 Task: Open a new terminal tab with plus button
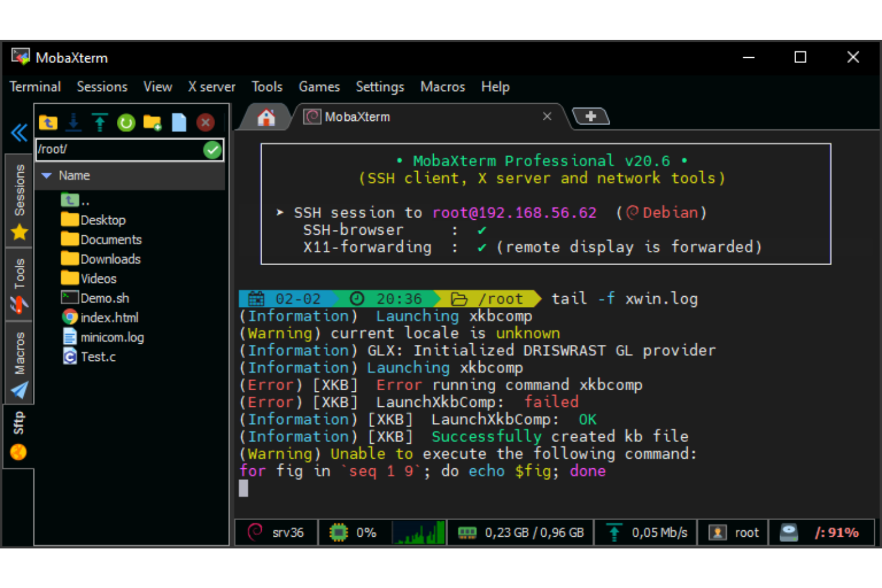click(591, 116)
